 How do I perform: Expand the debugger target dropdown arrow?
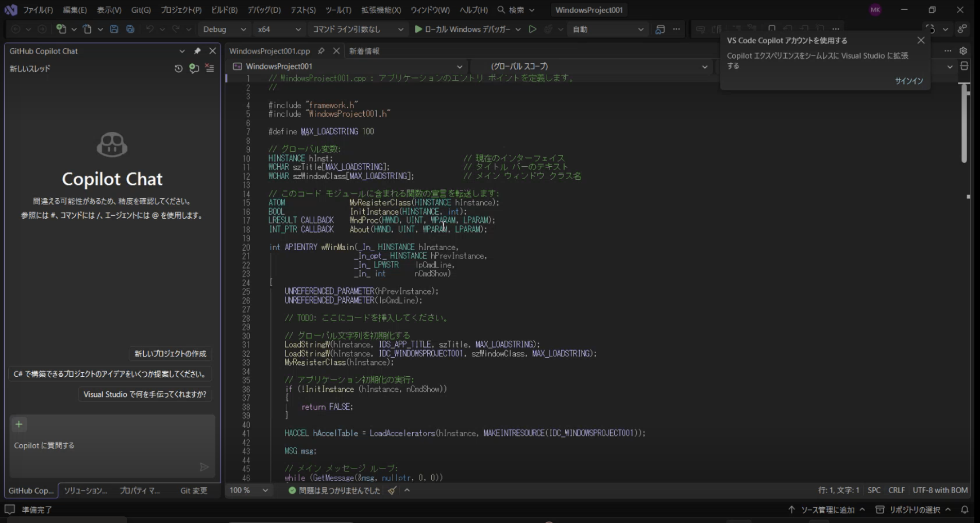518,29
